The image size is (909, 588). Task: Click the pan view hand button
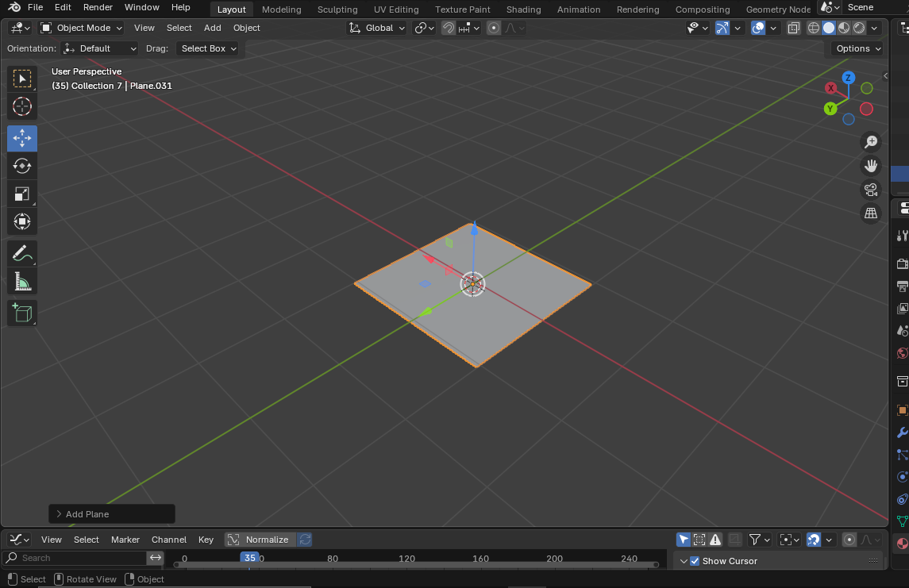(x=871, y=166)
